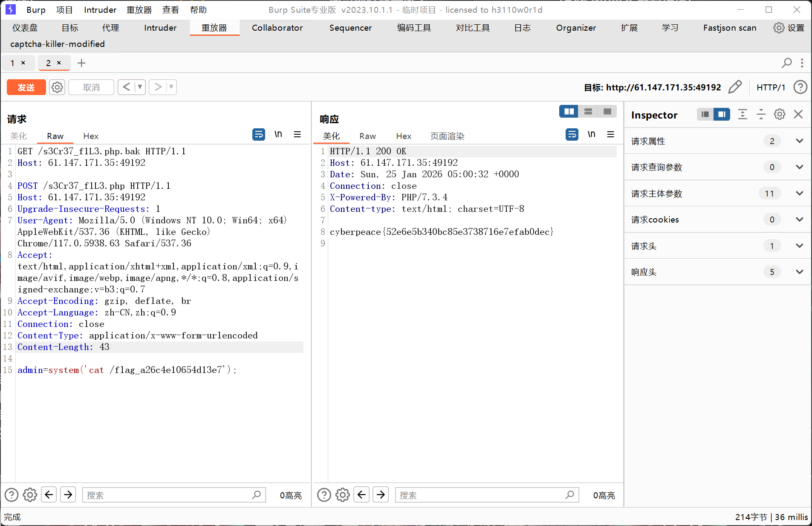Open Repeater help question mark icon
Viewport: 812px width, 526px height.
tap(800, 87)
